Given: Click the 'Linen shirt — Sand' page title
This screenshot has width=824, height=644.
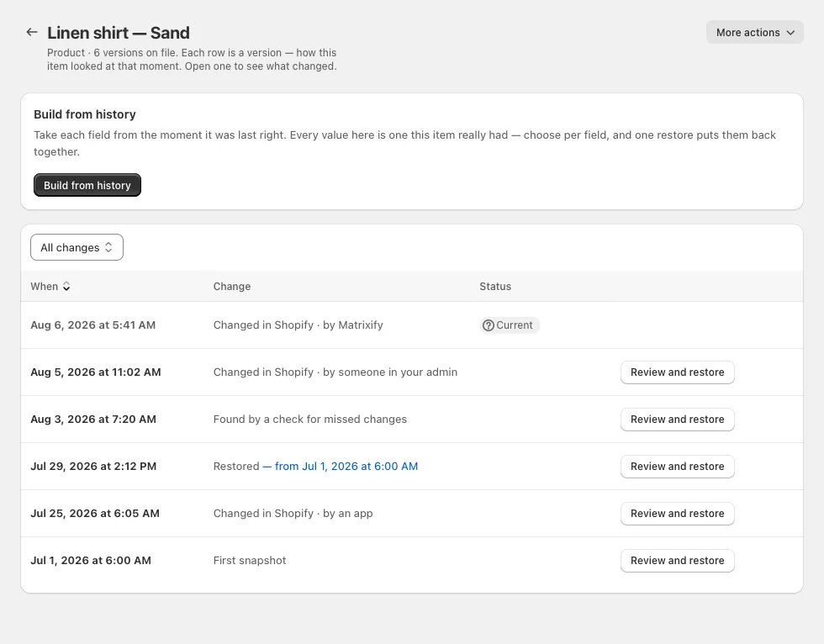Looking at the screenshot, I should pyautogui.click(x=119, y=33).
